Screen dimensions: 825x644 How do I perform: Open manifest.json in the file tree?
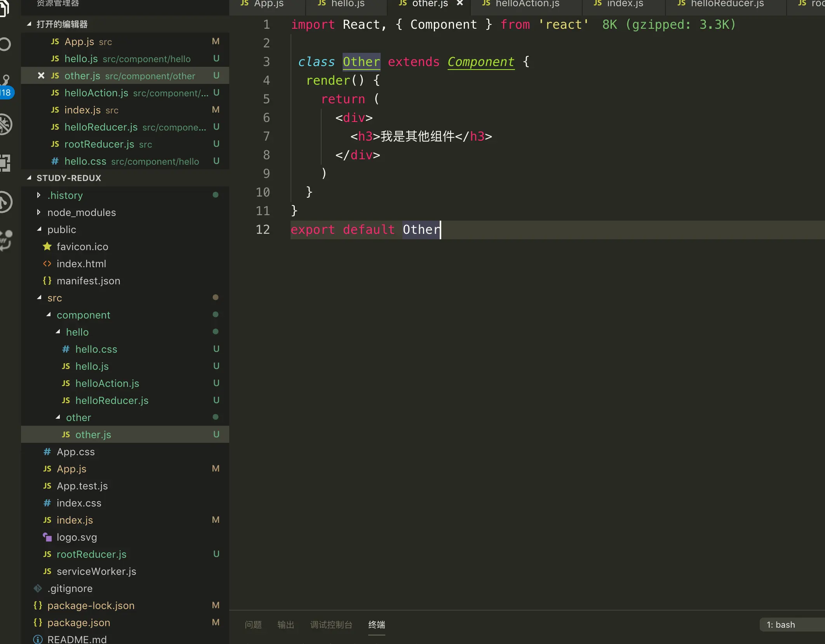[125, 280]
